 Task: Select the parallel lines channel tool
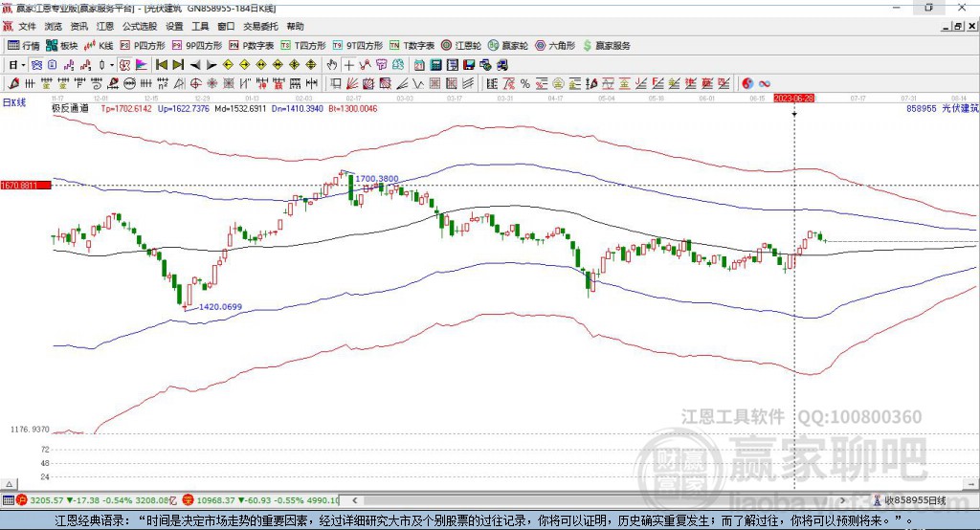(468, 83)
